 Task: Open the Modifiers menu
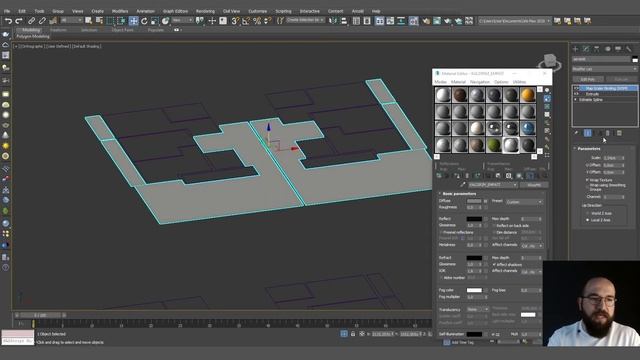tap(120, 11)
